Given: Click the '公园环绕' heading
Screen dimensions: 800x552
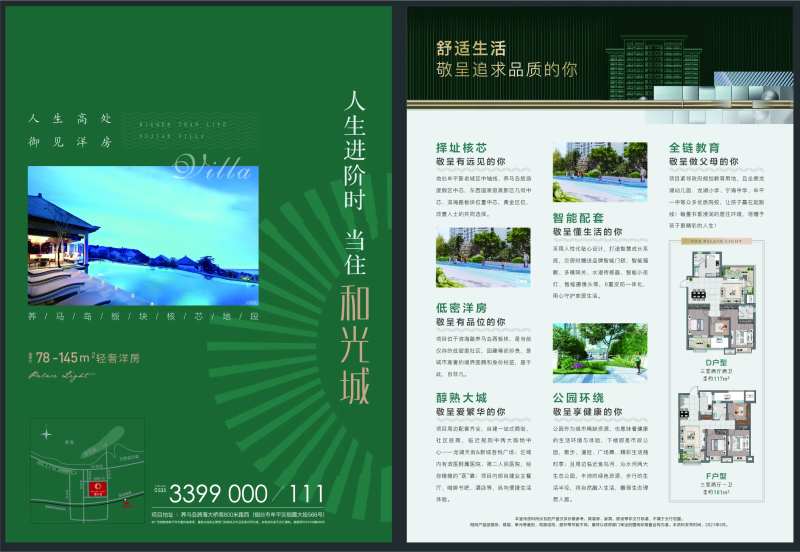Looking at the screenshot, I should tap(578, 397).
